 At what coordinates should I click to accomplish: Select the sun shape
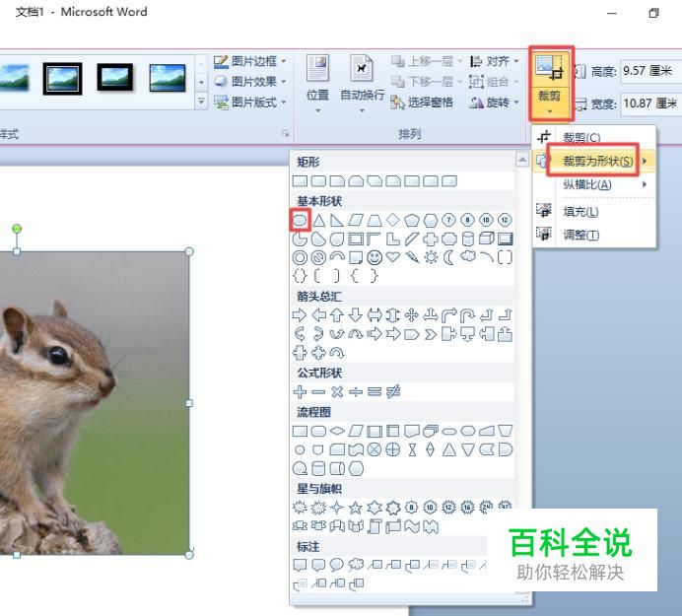[431, 257]
